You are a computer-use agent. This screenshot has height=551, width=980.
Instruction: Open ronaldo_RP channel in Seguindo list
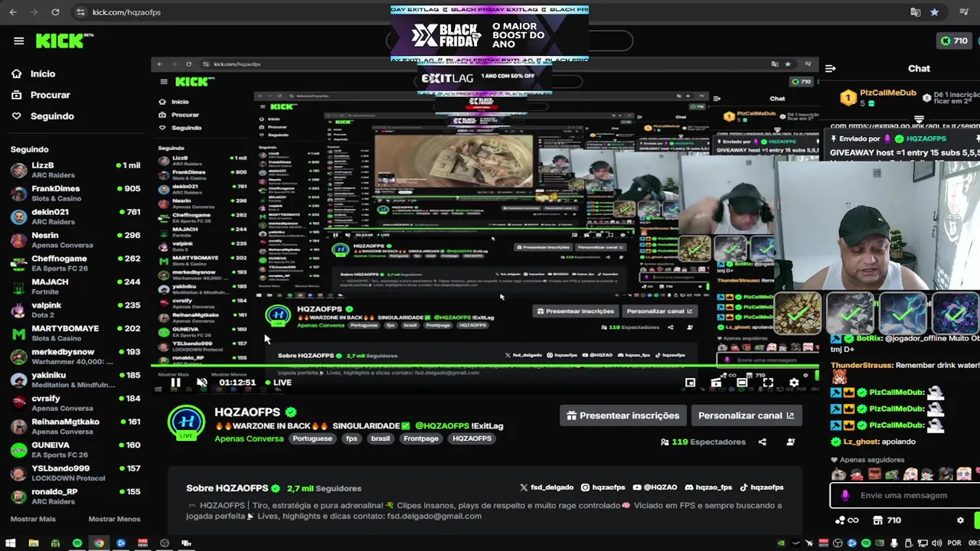(x=75, y=497)
